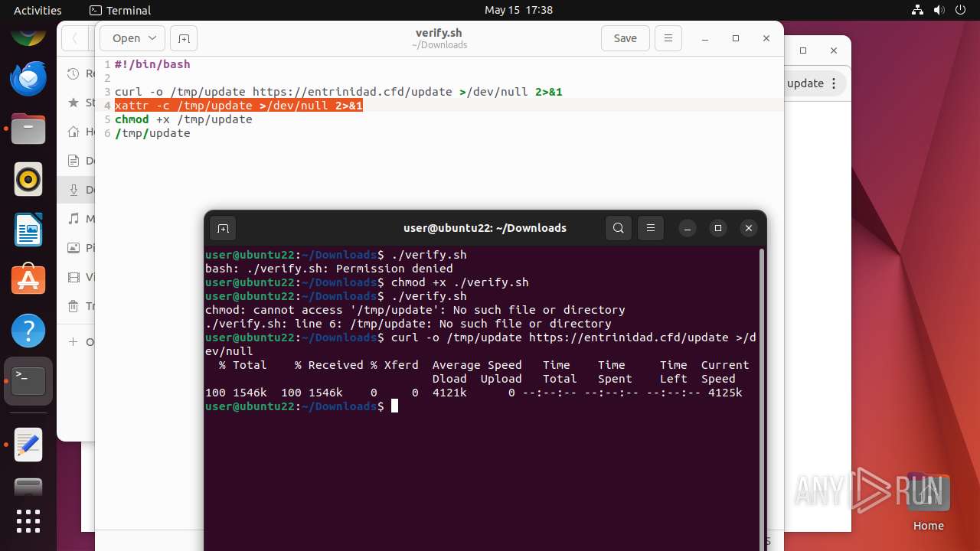This screenshot has height=551, width=980.
Task: Click the Music note icon in Files sidebar
Action: pos(73,219)
